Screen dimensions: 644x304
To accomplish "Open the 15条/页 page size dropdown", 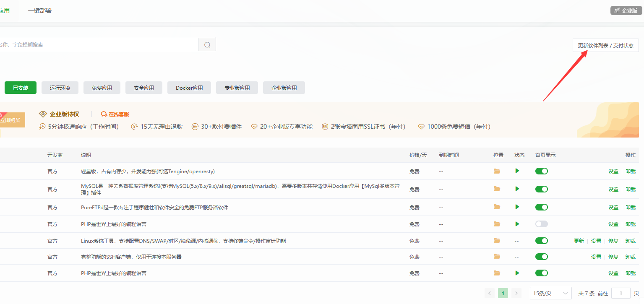I will point(551,293).
